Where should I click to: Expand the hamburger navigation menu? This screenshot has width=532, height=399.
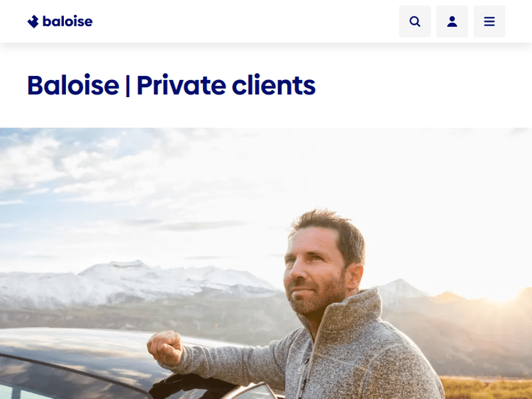tap(489, 21)
